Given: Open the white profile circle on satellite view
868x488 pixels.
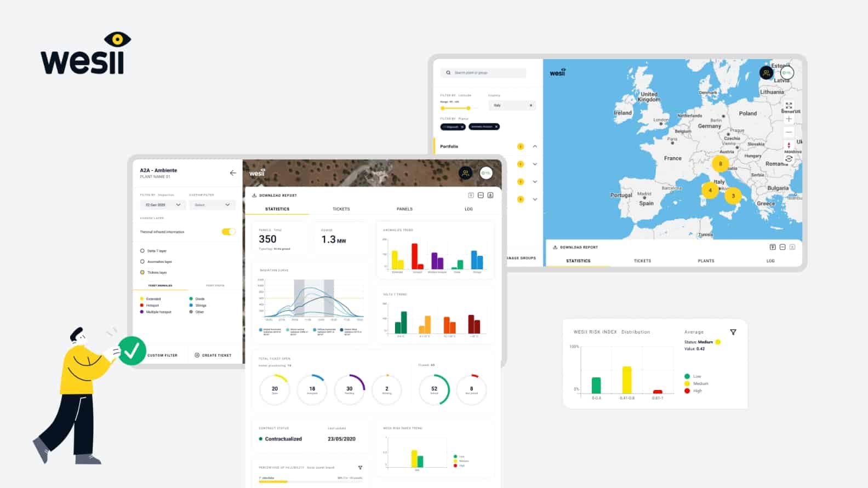Looking at the screenshot, I should tap(486, 173).
